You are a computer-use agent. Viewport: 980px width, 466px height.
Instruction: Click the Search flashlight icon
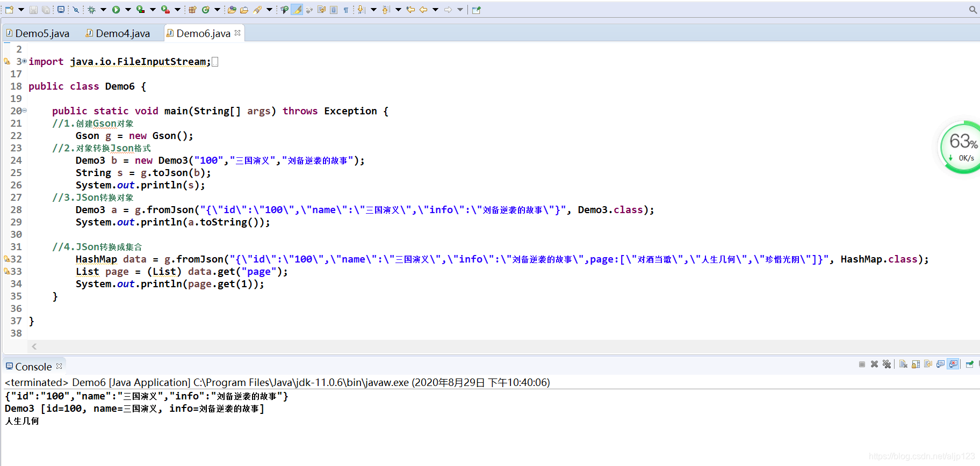(257, 10)
